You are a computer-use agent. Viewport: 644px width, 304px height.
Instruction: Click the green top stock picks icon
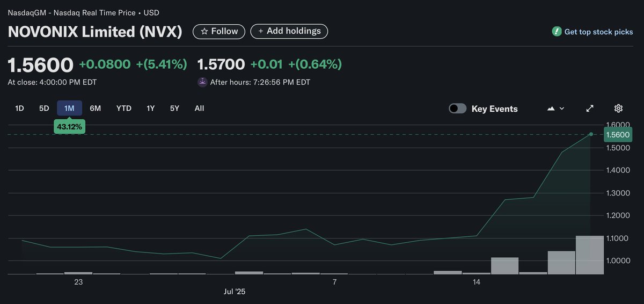tap(557, 32)
